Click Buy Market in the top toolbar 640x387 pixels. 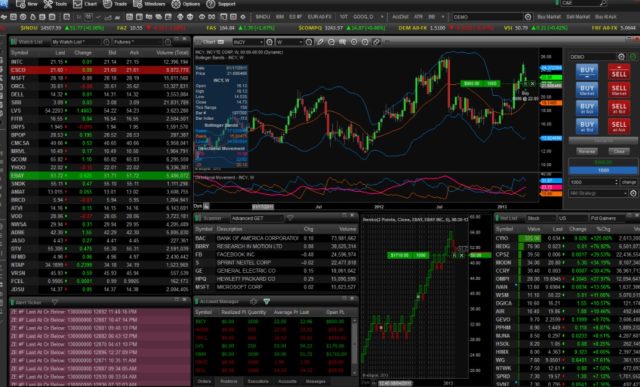(x=549, y=17)
